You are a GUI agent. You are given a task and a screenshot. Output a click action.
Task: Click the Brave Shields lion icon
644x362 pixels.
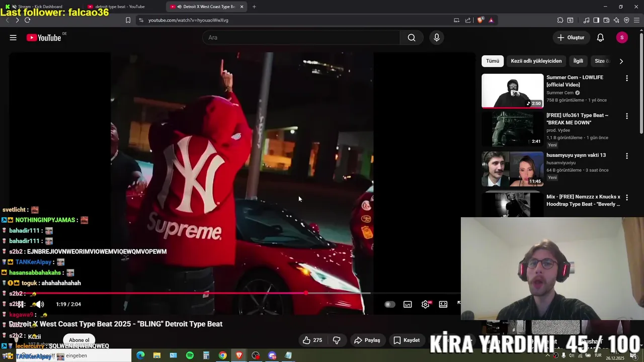tap(480, 20)
